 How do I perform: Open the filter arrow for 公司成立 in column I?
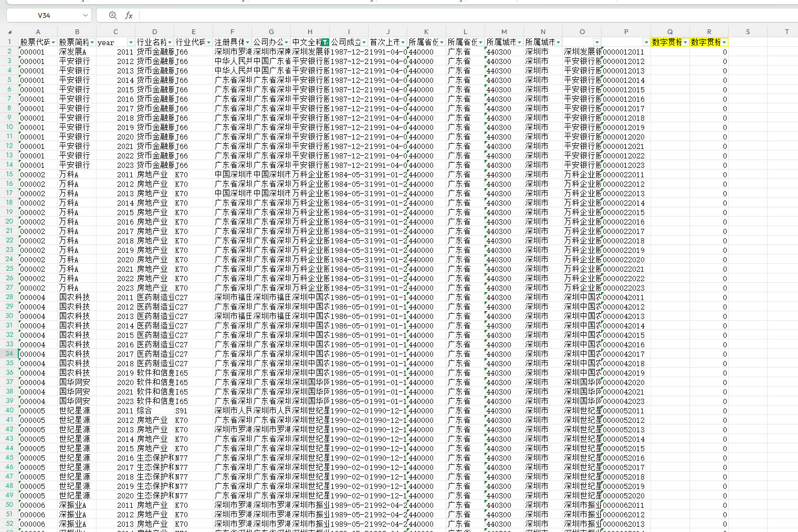tap(364, 42)
